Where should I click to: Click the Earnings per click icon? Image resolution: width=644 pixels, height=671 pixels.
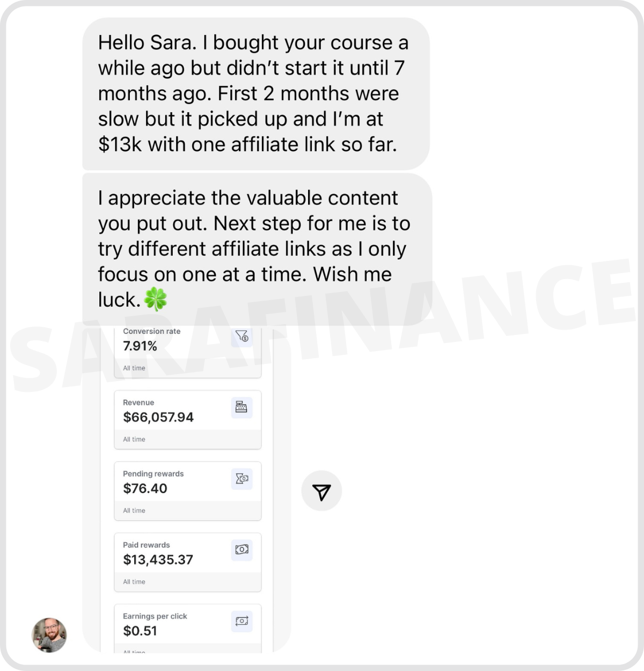241,621
